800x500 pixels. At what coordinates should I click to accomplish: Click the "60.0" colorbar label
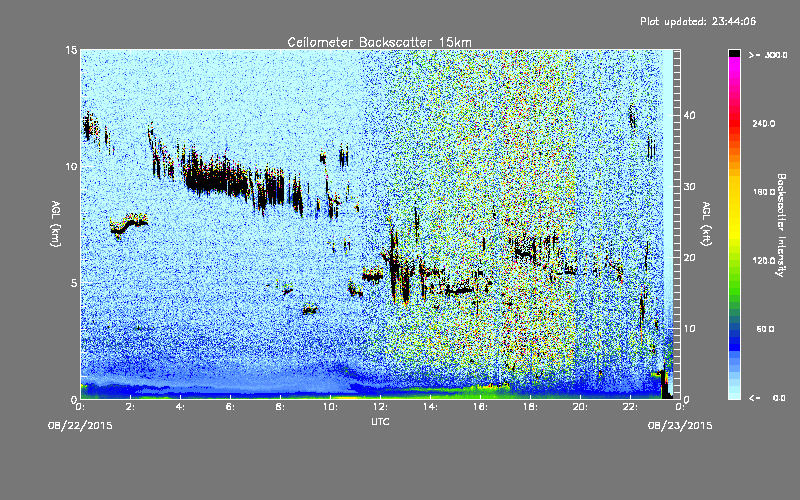[765, 329]
